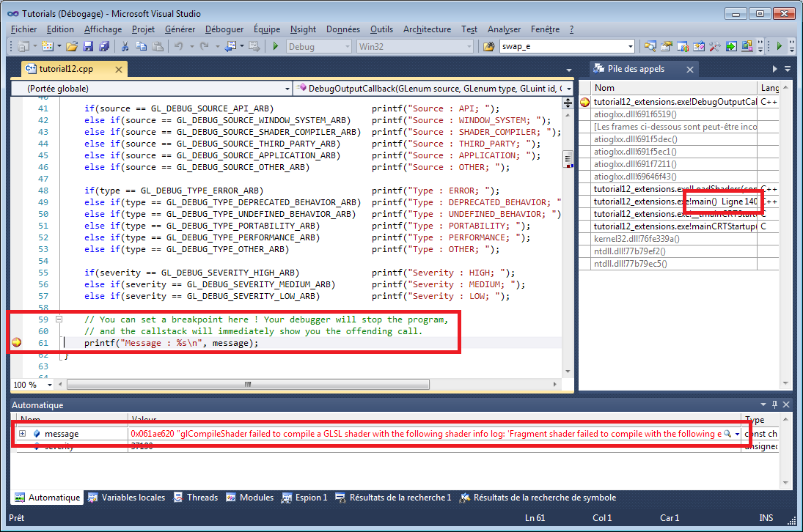Image resolution: width=803 pixels, height=532 pixels.
Task: Open the Win32 platform dropdown
Action: click(x=469, y=47)
